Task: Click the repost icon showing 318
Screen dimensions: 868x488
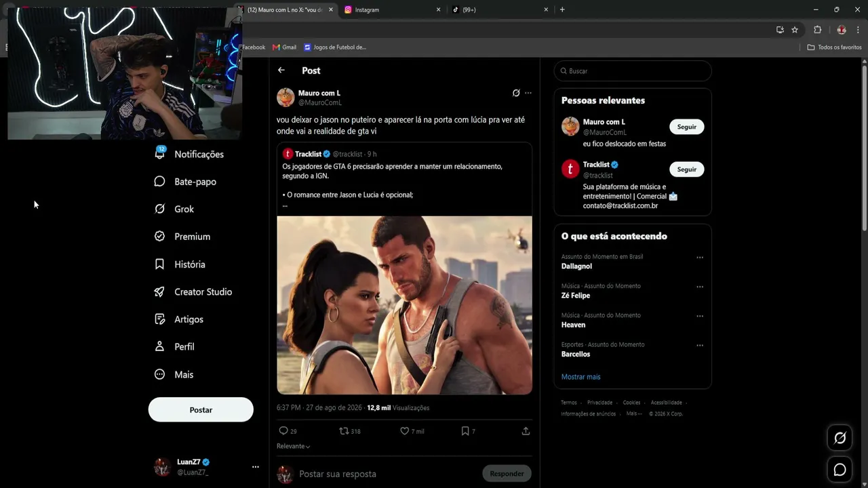Action: (x=349, y=431)
